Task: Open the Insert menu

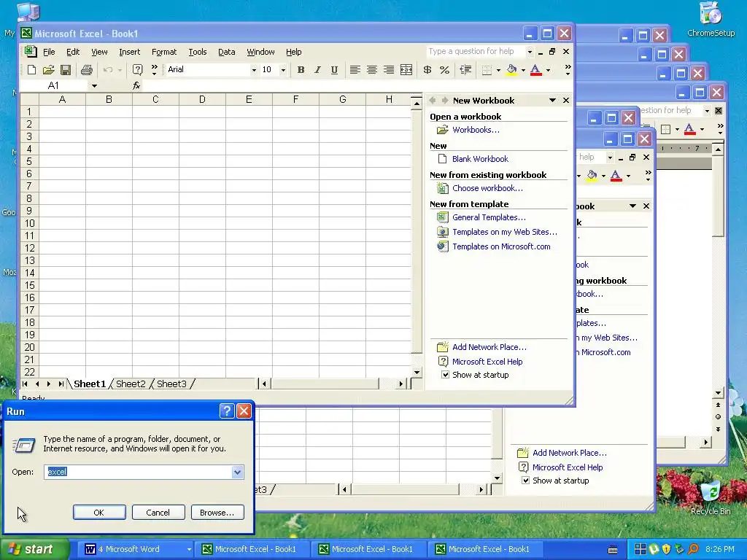Action: pyautogui.click(x=130, y=52)
